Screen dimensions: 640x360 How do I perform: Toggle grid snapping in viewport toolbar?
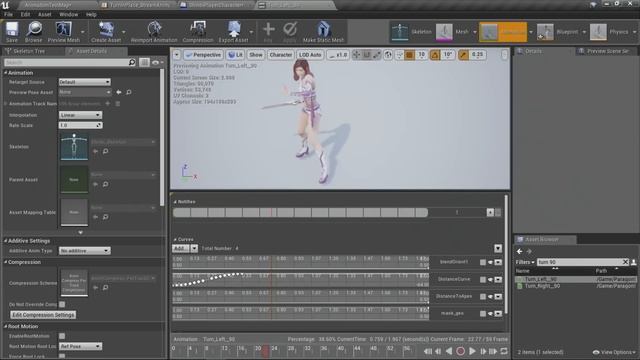409,55
